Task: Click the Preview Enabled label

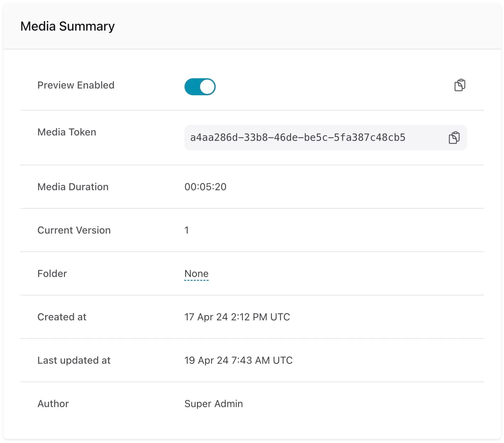Action: (76, 85)
